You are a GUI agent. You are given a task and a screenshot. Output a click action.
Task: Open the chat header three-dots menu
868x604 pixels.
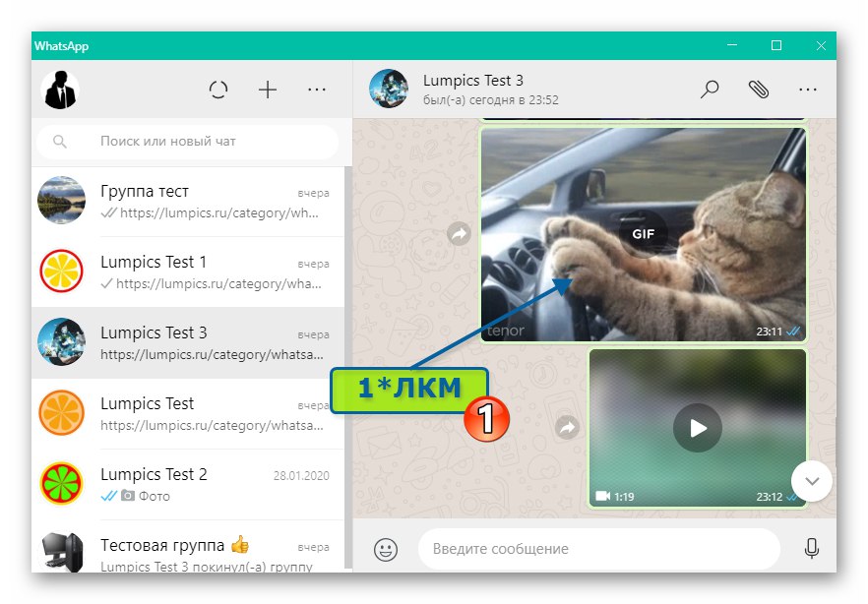coord(808,90)
